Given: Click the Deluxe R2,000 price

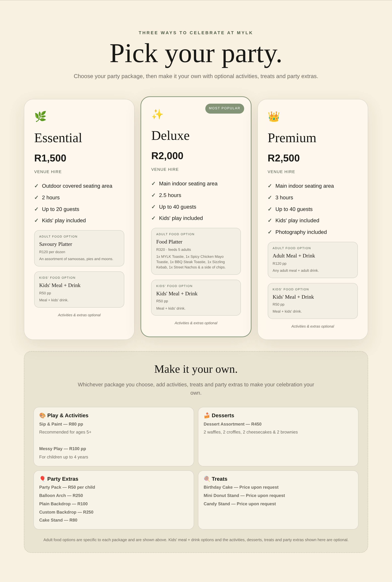Looking at the screenshot, I should tap(167, 156).
